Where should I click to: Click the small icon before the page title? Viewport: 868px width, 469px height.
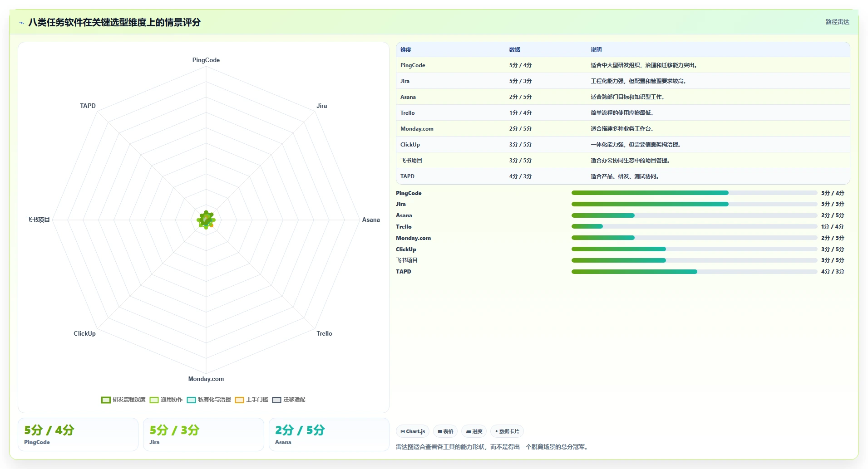[21, 23]
